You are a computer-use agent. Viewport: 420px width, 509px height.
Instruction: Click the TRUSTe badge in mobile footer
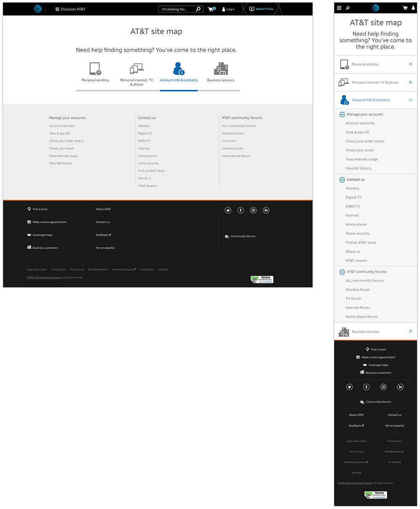[375, 495]
